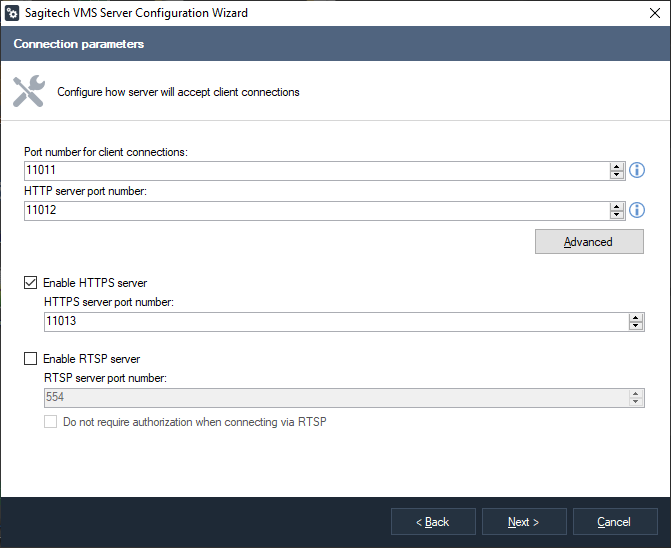This screenshot has height=548, width=671.
Task: Open the Advanced settings button
Action: click(x=589, y=242)
